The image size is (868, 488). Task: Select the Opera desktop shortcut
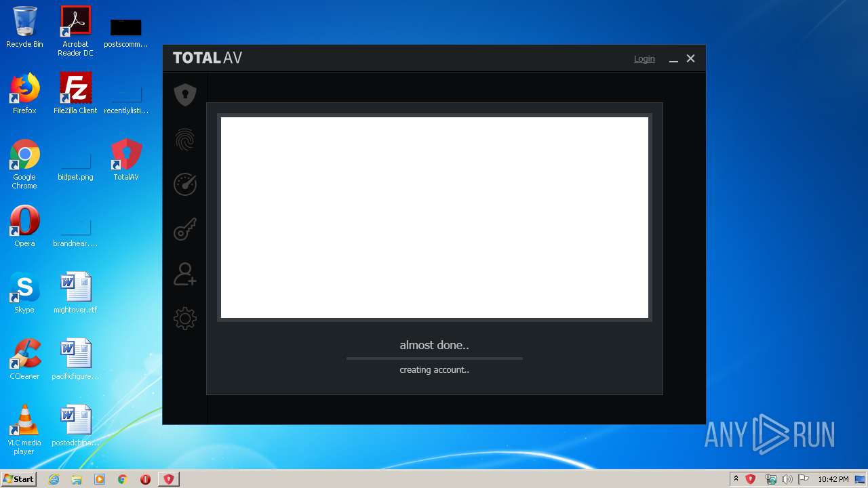(x=24, y=226)
